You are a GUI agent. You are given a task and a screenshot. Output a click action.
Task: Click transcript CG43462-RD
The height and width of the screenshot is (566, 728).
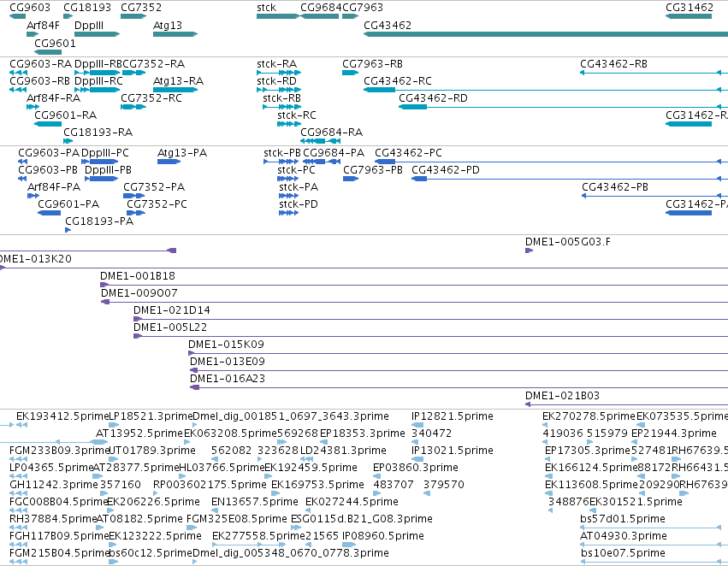click(563, 107)
